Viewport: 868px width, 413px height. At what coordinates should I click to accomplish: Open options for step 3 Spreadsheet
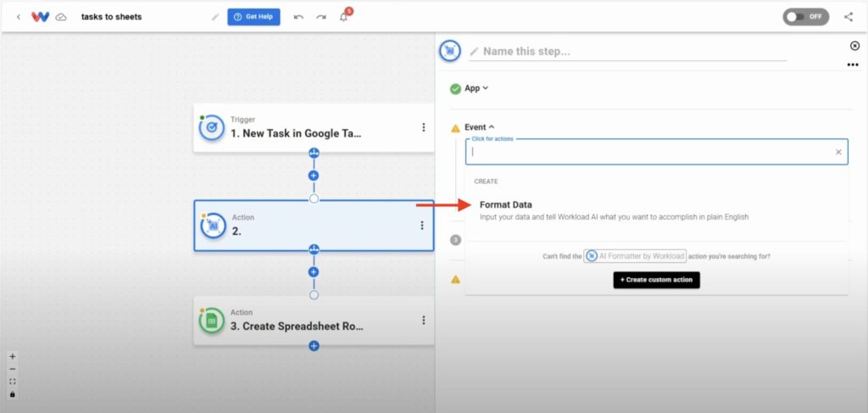point(424,320)
